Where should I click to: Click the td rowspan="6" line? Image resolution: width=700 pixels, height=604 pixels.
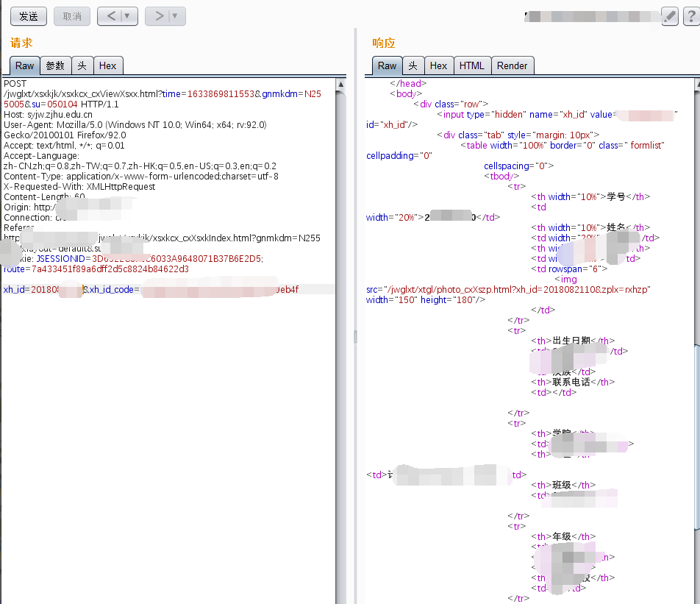569,269
